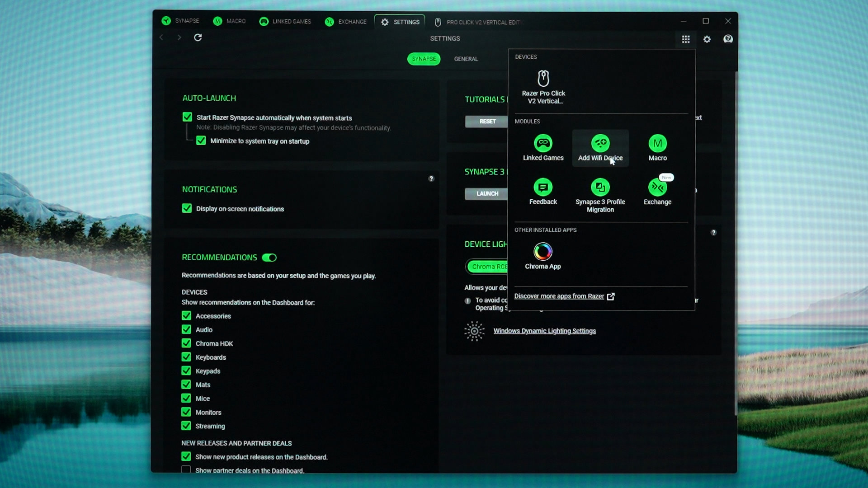Switch to the General settings tab
868x488 pixels.
(466, 59)
